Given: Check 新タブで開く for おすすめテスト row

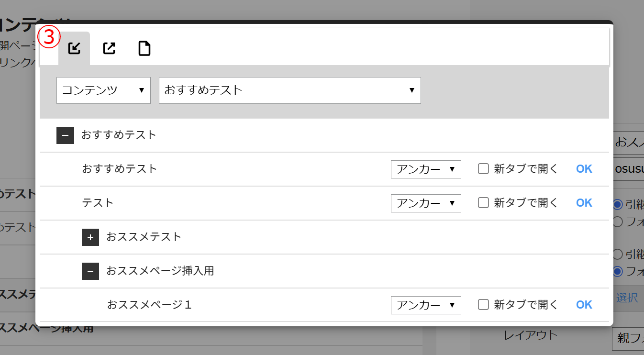Looking at the screenshot, I should pyautogui.click(x=483, y=169).
